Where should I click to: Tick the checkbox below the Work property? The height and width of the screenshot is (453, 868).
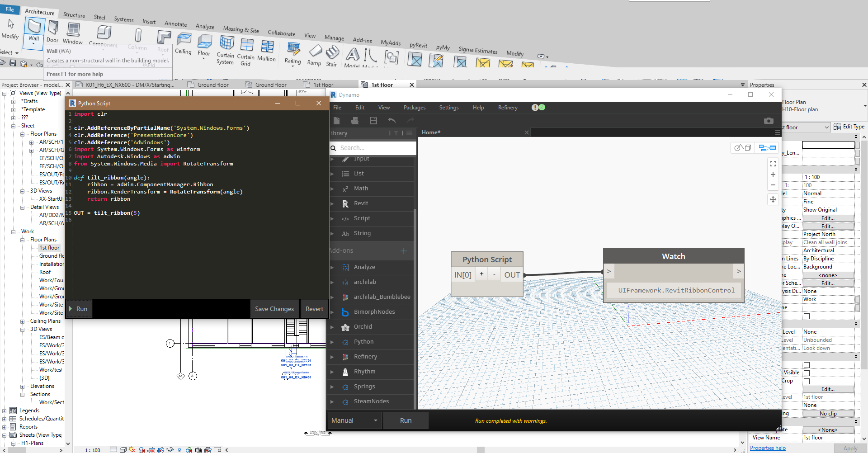pyautogui.click(x=807, y=316)
